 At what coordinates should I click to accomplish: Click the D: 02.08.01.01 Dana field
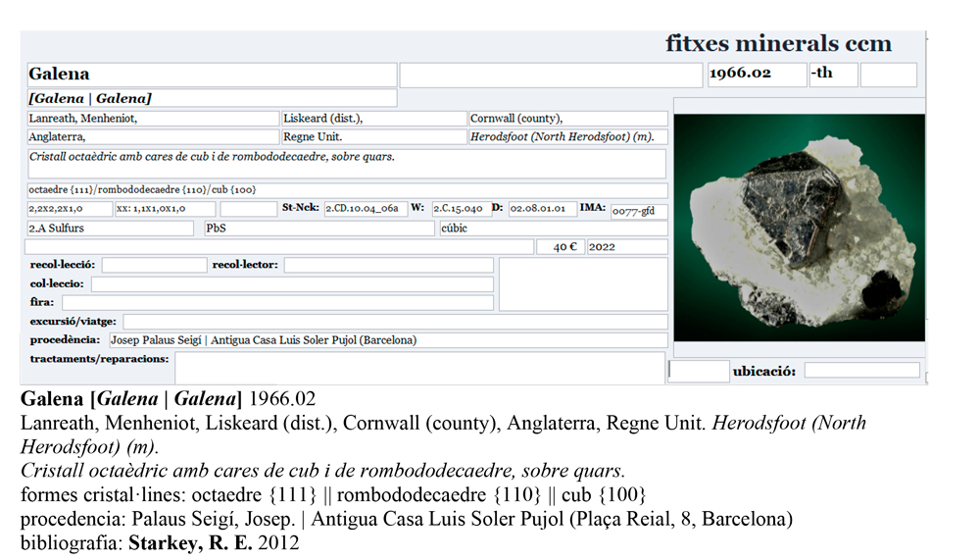[542, 208]
